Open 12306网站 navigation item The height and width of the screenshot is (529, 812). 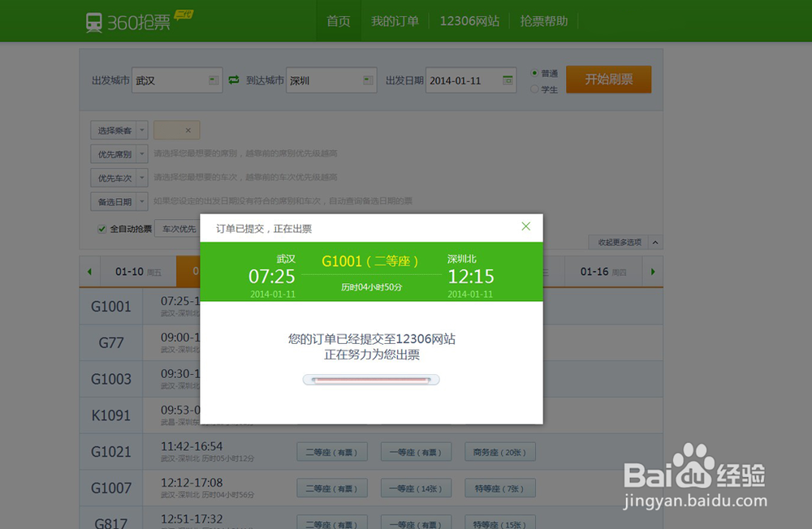(469, 21)
